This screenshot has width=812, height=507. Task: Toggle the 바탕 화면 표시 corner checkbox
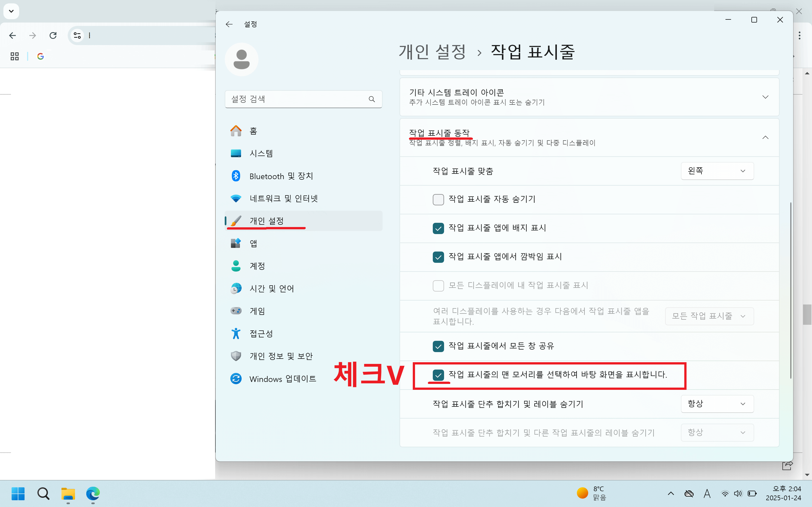click(438, 375)
